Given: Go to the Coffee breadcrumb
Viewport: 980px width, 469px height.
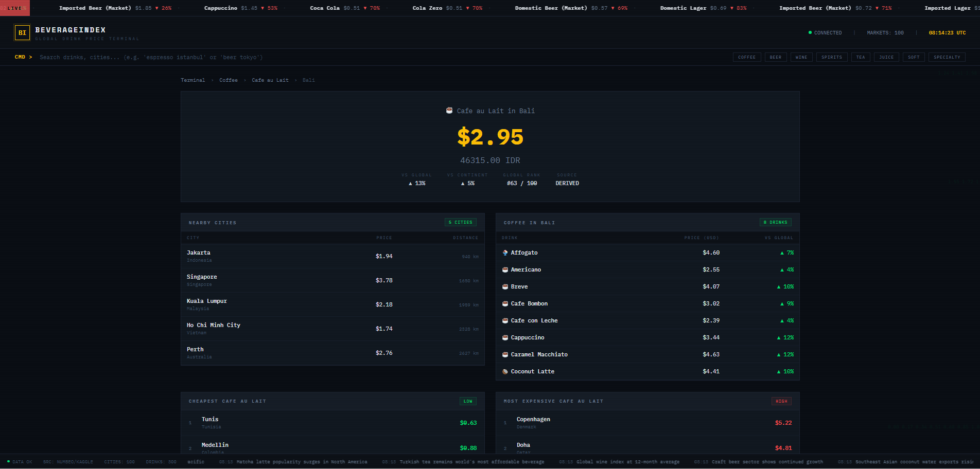Looking at the screenshot, I should [x=229, y=80].
